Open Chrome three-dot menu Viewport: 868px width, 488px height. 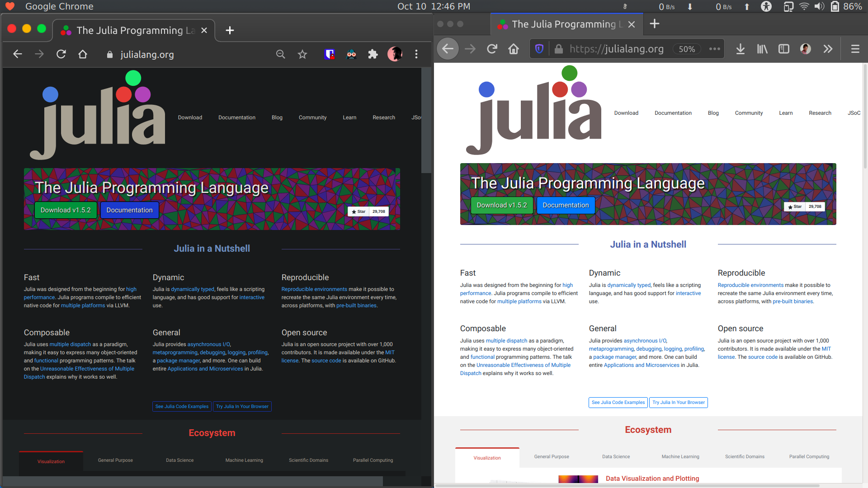point(416,54)
